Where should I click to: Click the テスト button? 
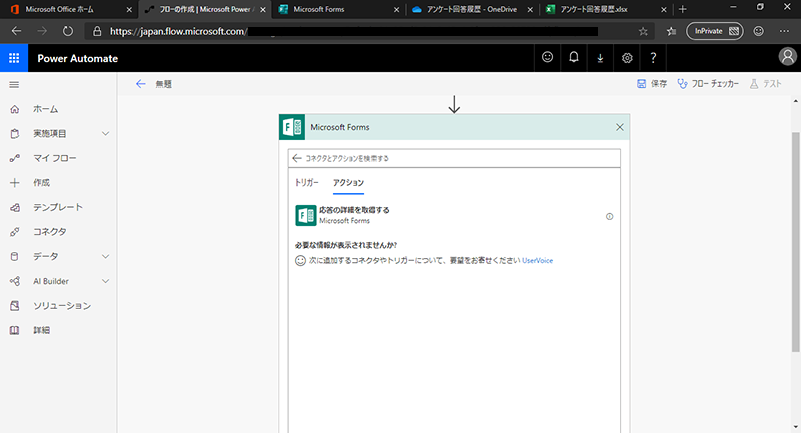(765, 84)
